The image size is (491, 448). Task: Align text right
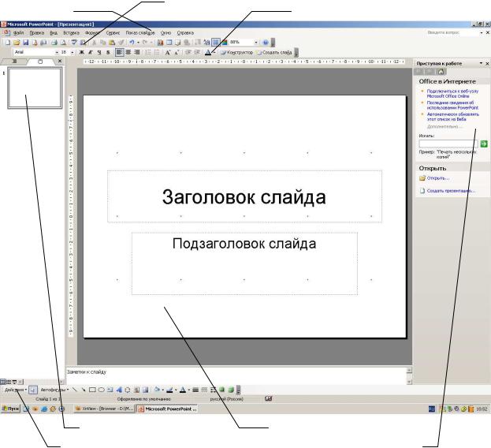coord(137,52)
